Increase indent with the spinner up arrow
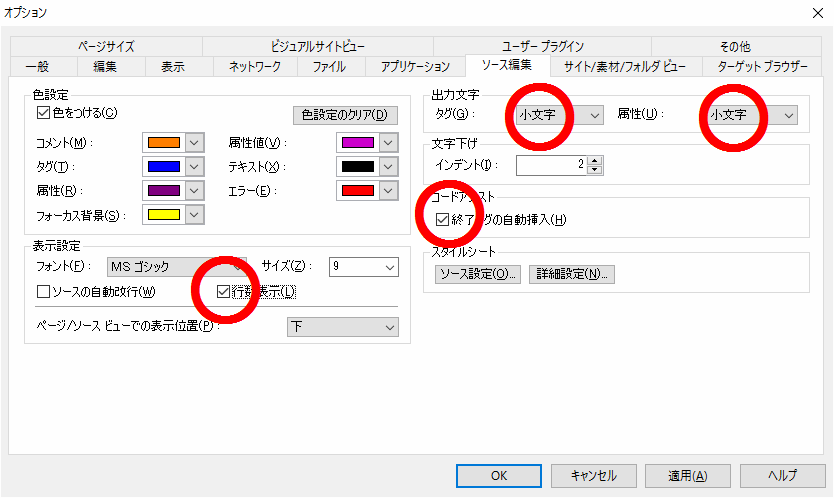The width and height of the screenshot is (834, 498). tap(595, 160)
